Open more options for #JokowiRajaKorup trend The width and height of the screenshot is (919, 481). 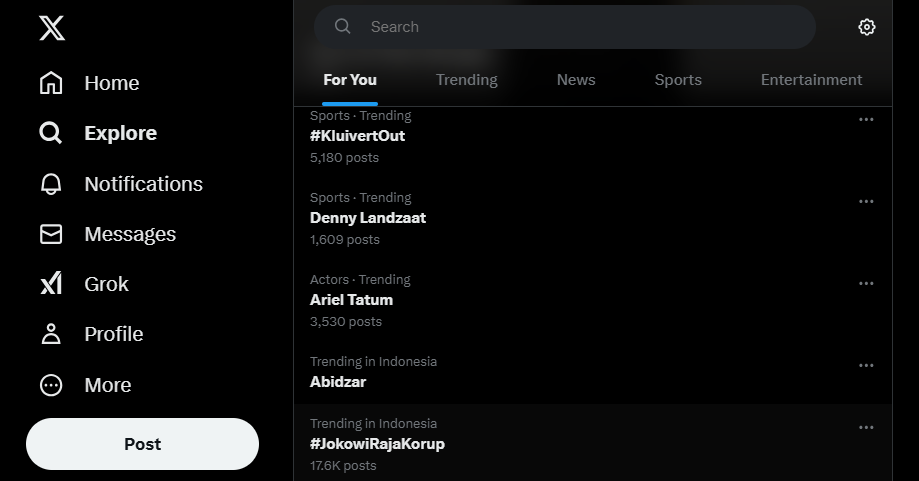[x=866, y=428]
